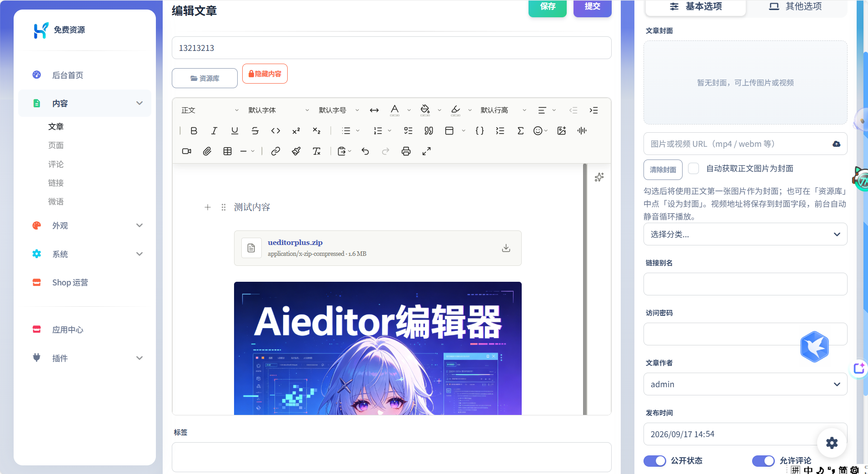Viewport: 868px width, 474px height.
Task: Open the 链接 submenu item
Action: click(x=56, y=183)
